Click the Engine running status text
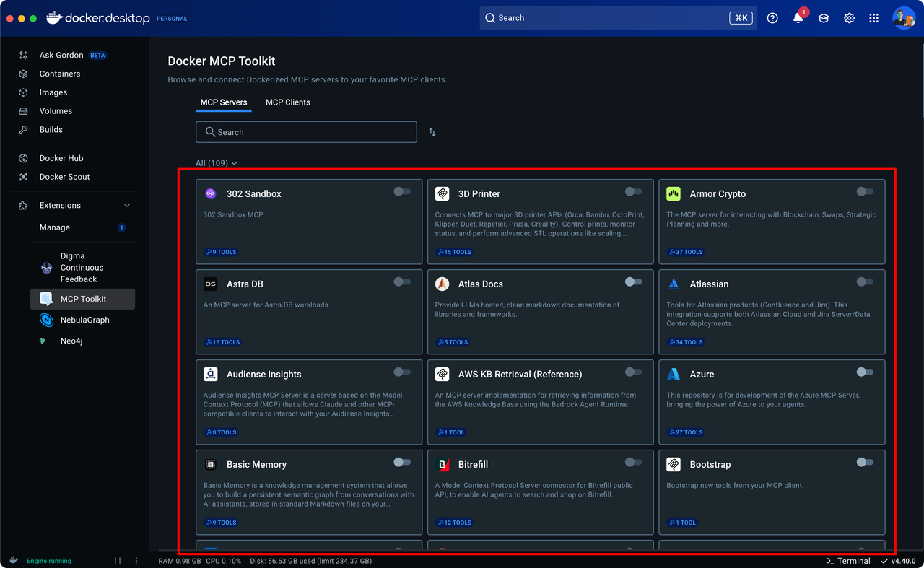The height and width of the screenshot is (568, 924). [x=49, y=561]
